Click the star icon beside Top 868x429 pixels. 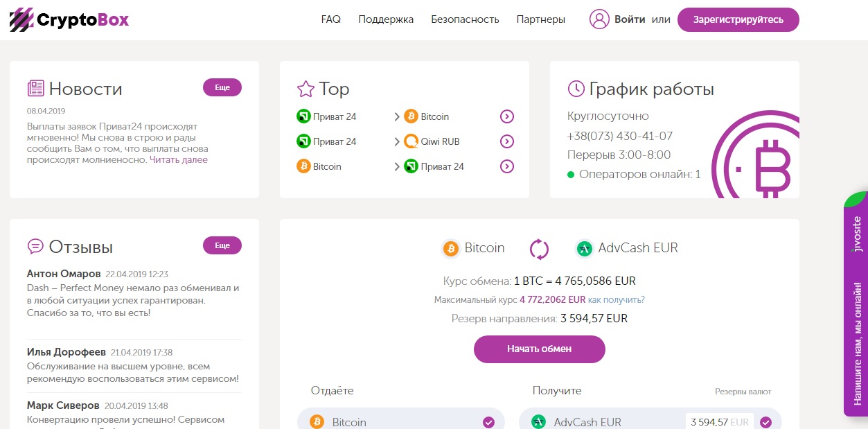click(305, 89)
